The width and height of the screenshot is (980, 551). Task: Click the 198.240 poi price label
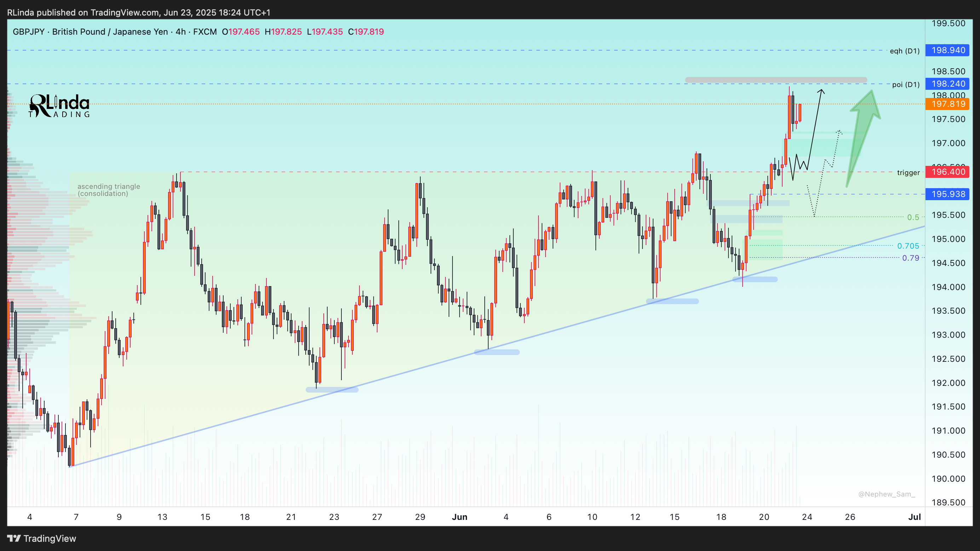point(947,84)
